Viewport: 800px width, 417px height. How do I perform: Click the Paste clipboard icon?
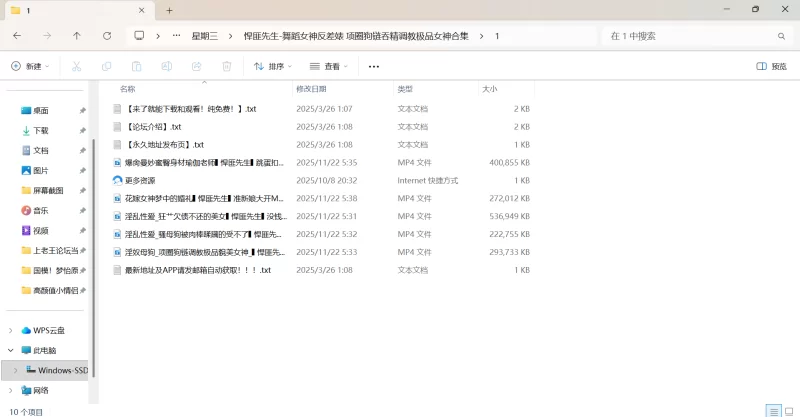pos(136,66)
